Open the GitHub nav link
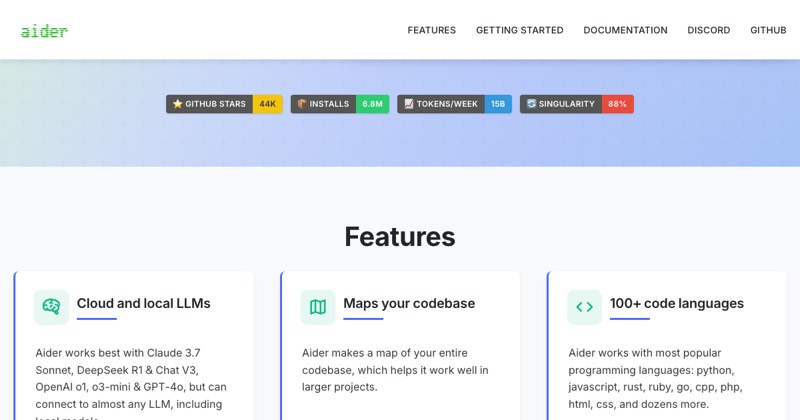 (768, 30)
